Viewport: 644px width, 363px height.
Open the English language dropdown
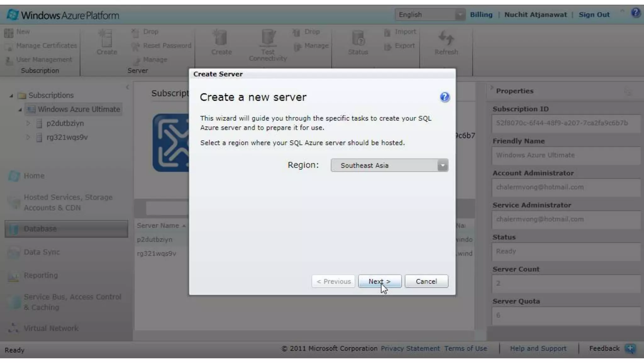click(429, 15)
